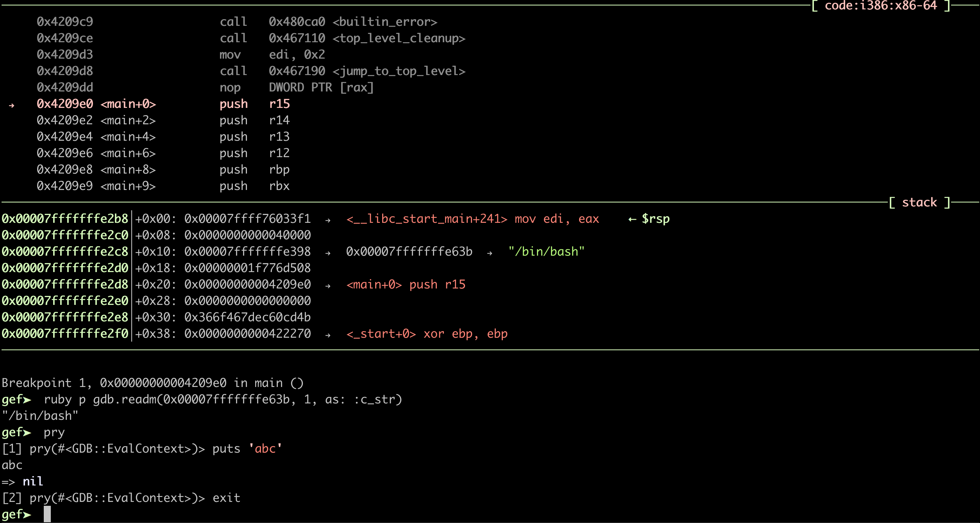Click the arrow before <main+0> push r15
This screenshot has width=980, height=523.
(328, 286)
